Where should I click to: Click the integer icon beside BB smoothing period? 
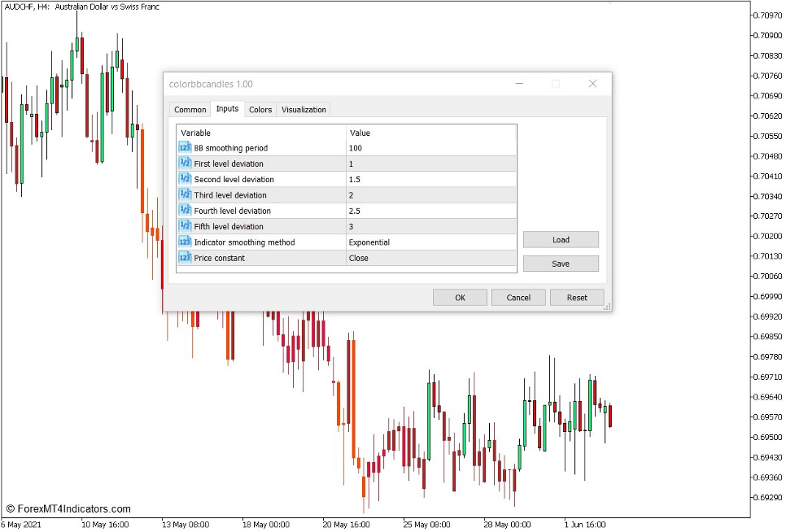tap(183, 147)
